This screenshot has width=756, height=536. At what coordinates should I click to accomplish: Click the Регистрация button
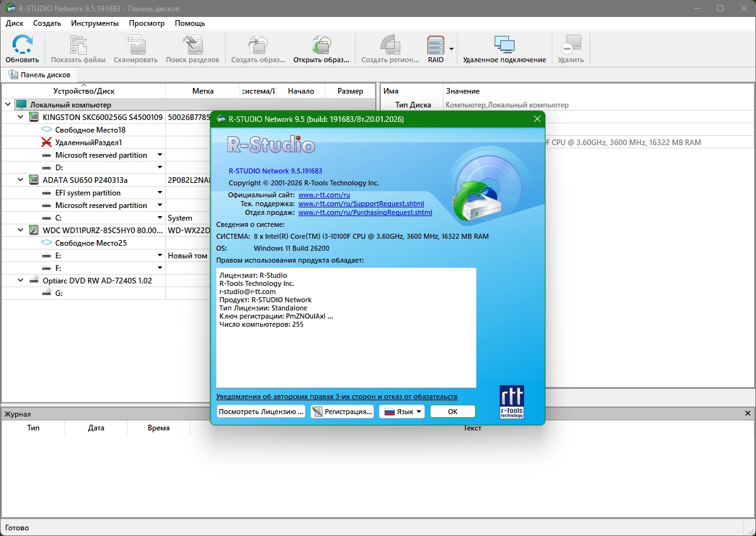(342, 412)
